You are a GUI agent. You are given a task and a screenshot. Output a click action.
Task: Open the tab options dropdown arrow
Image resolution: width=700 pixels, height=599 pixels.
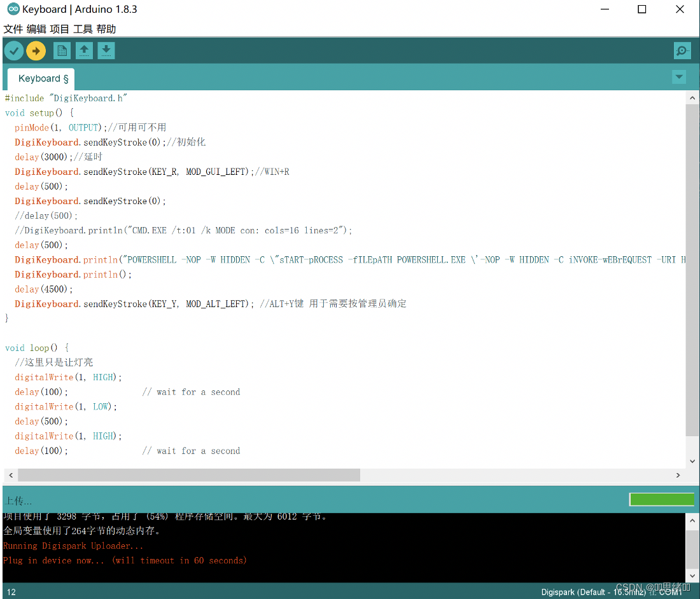click(679, 77)
